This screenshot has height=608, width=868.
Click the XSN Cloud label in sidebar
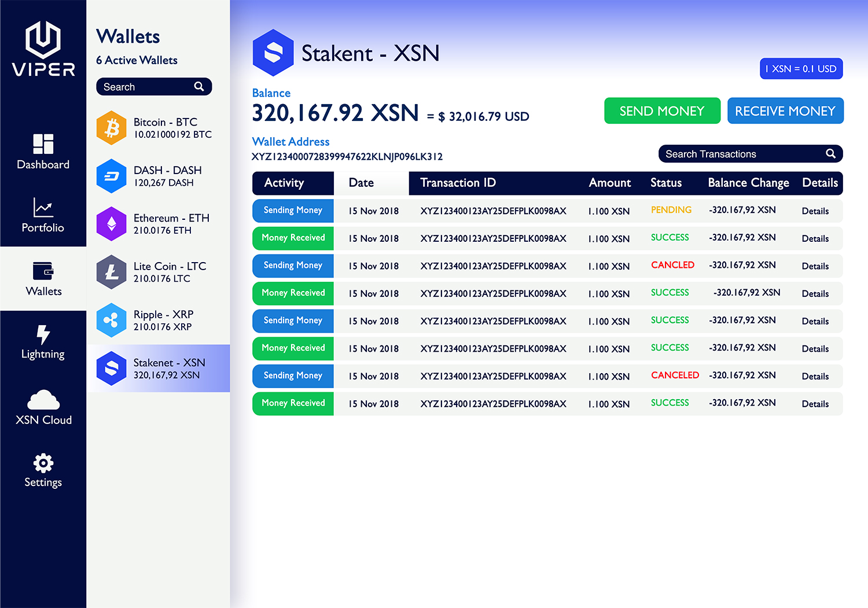click(43, 420)
